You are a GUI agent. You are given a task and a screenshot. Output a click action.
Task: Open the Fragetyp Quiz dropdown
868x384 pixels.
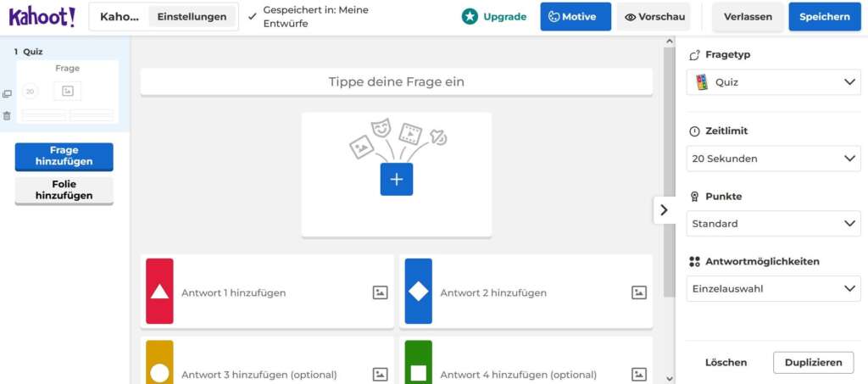click(x=773, y=82)
